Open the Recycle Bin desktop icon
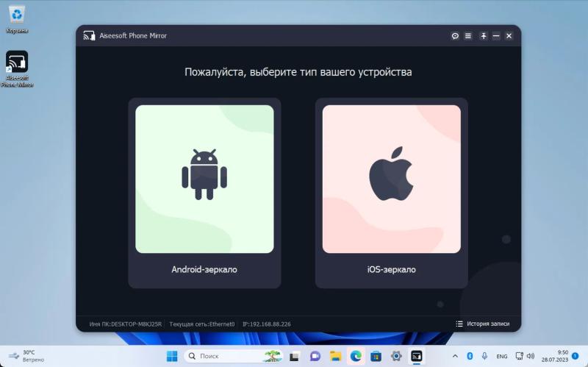Image resolution: width=588 pixels, height=367 pixels. [17, 20]
